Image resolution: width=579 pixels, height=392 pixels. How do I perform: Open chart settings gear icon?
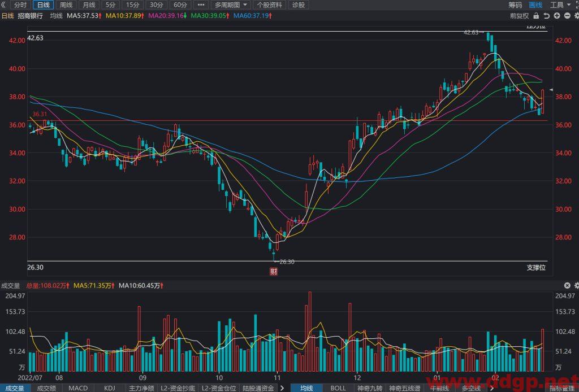tap(576, 16)
